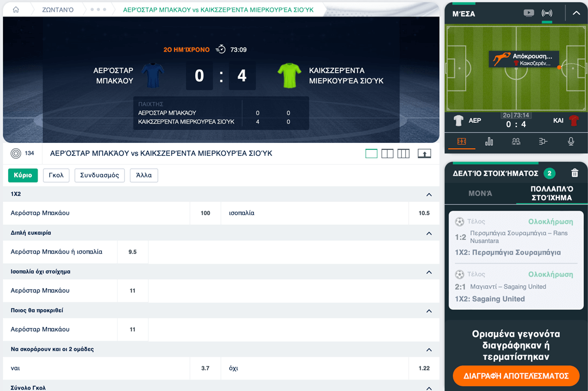
Task: Clear betslip with trash icon
Action: click(x=574, y=173)
